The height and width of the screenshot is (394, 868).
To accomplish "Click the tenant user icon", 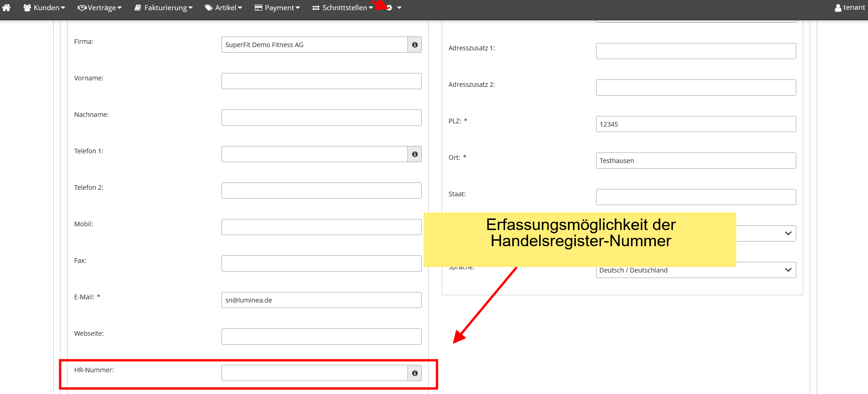I will 837,8.
